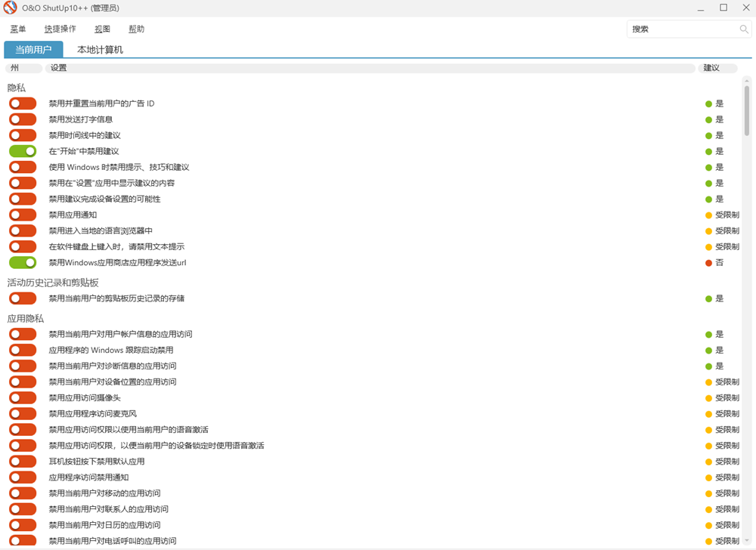Expand the 视图 menu
This screenshot has height=550, width=756.
(x=102, y=29)
